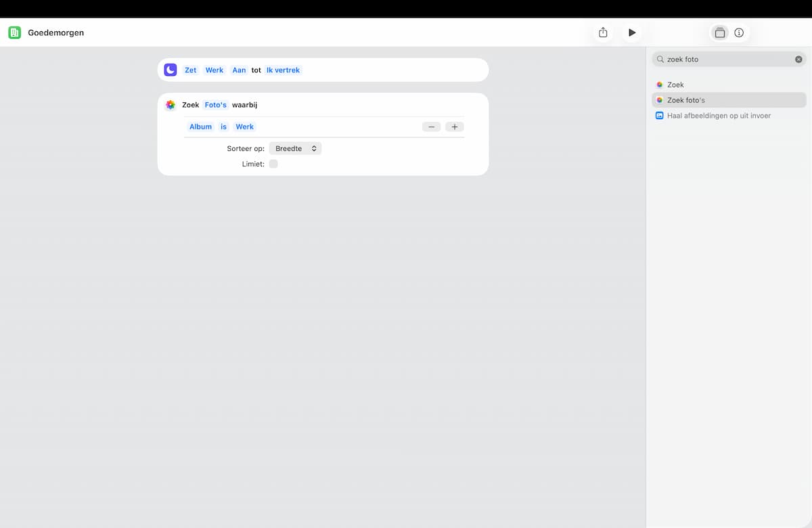Enable the Limiet checkbox
This screenshot has width=812, height=528.
[273, 164]
